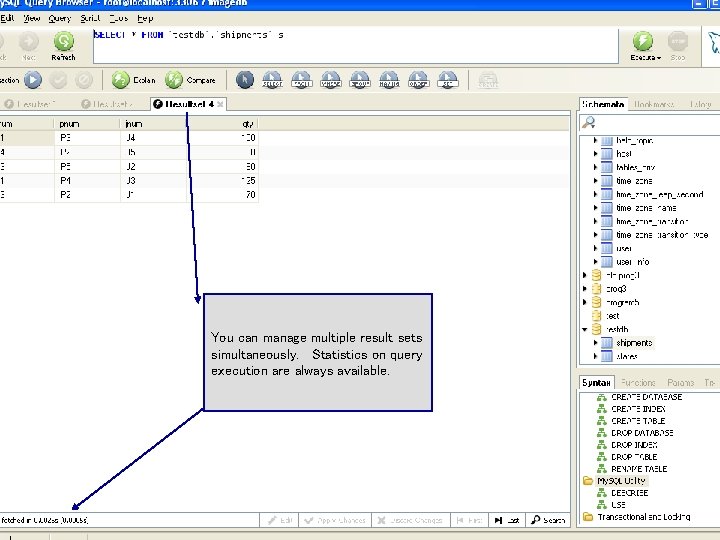The height and width of the screenshot is (540, 720).
Task: Click the Stop query button
Action: click(678, 41)
